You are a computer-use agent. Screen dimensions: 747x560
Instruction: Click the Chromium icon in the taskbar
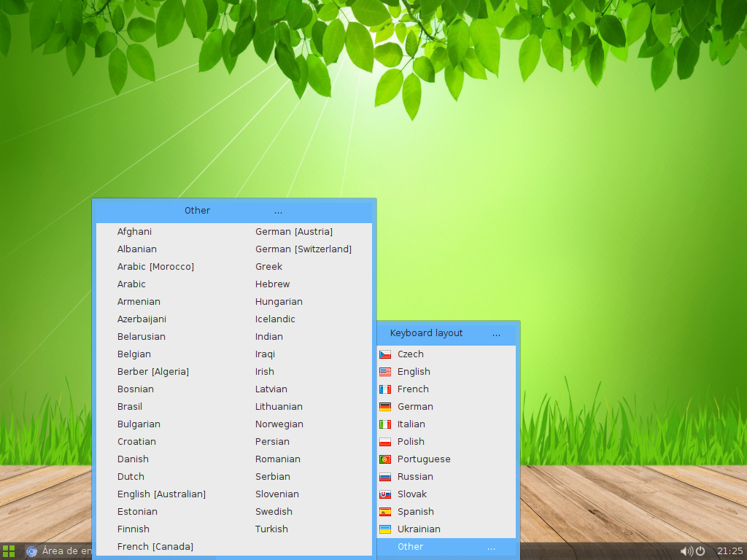[x=31, y=551]
